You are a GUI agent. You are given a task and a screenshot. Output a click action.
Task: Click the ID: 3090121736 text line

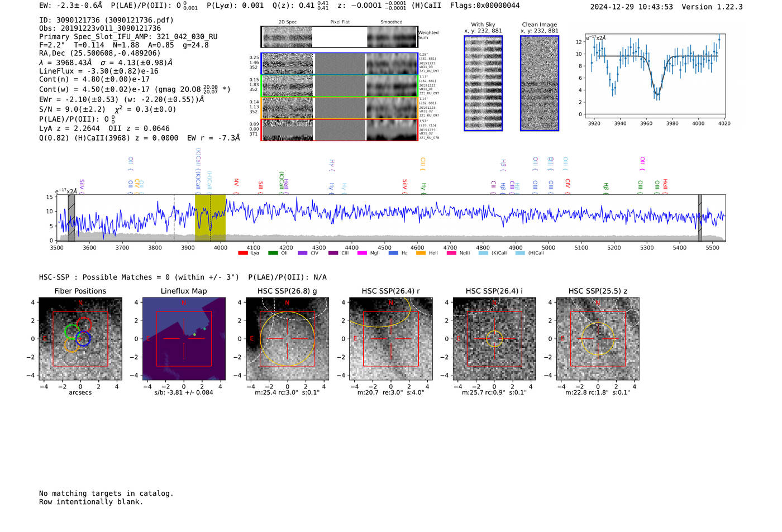click(x=106, y=20)
